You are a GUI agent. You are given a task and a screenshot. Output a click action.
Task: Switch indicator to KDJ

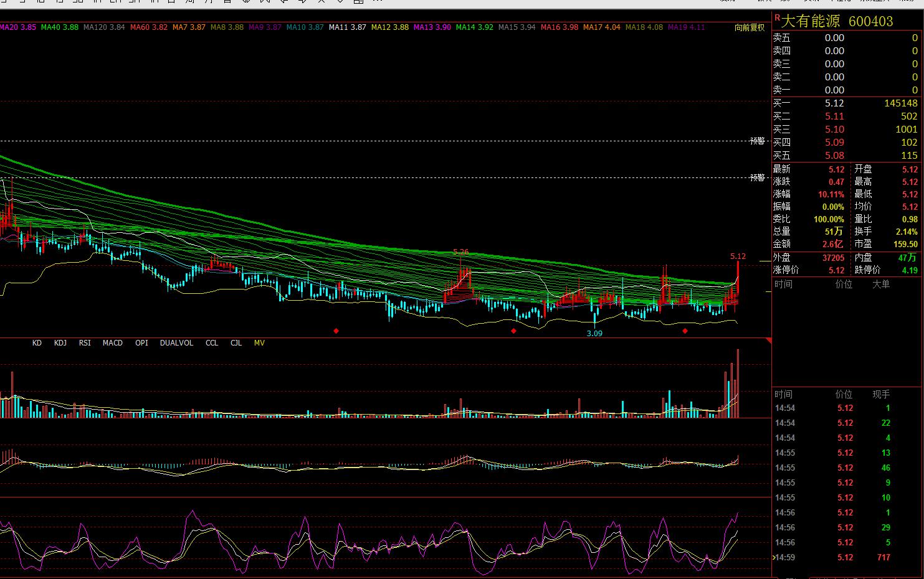pos(60,343)
